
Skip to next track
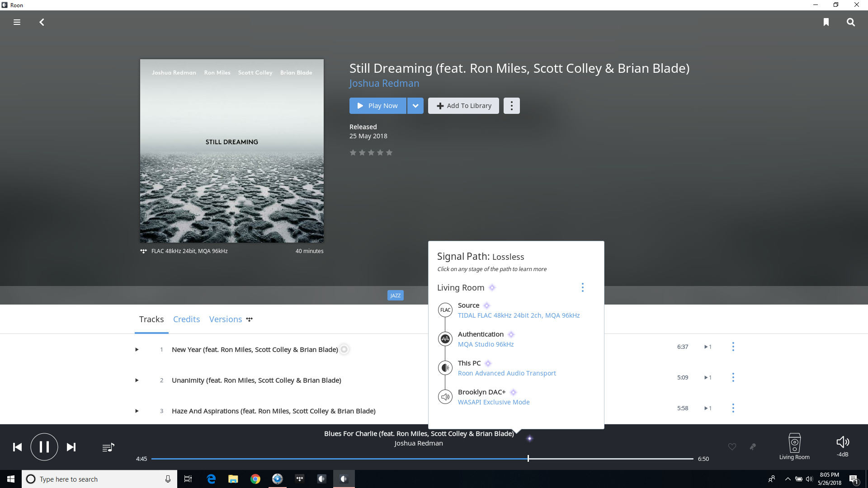(71, 447)
